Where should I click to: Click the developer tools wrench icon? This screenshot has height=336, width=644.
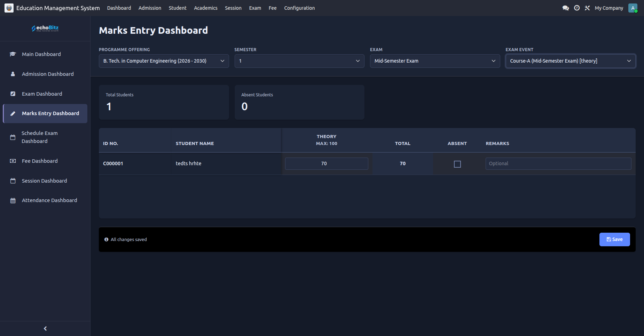click(587, 8)
